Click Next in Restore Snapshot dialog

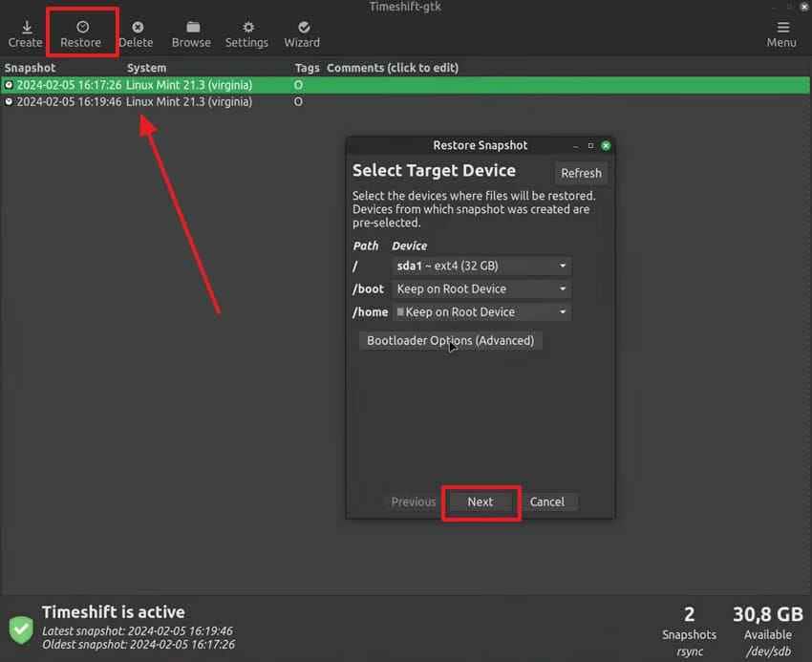click(x=481, y=502)
